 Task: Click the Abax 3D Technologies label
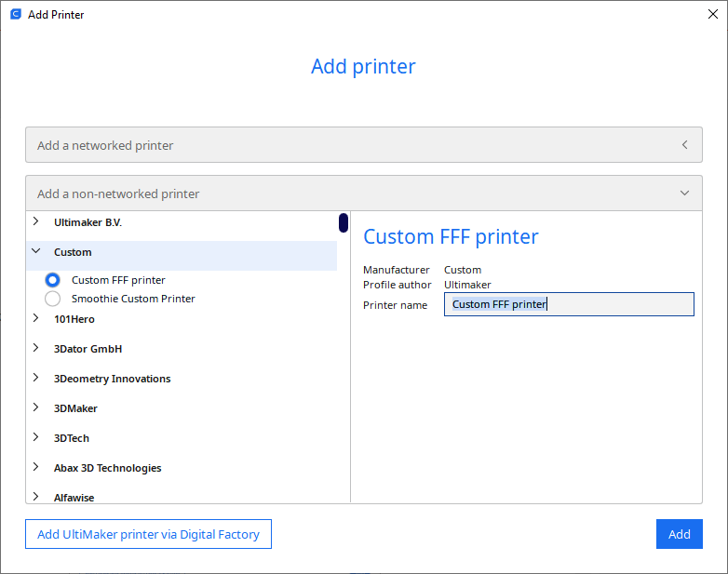[x=108, y=468]
